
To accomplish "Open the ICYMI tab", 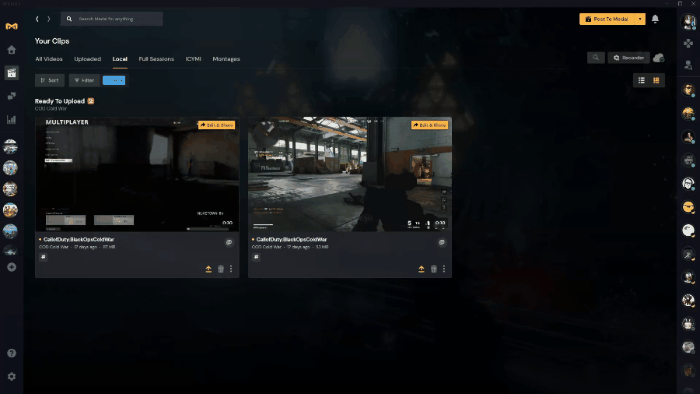I will pyautogui.click(x=193, y=59).
